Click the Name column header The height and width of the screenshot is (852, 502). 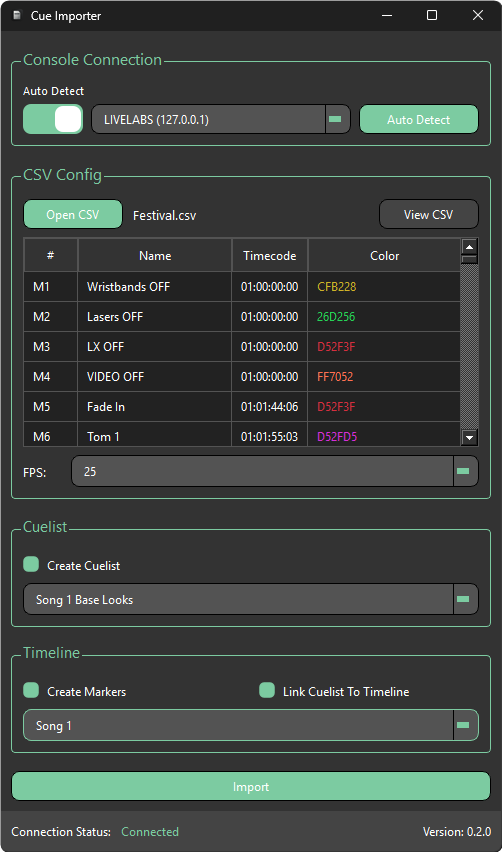pyautogui.click(x=155, y=255)
